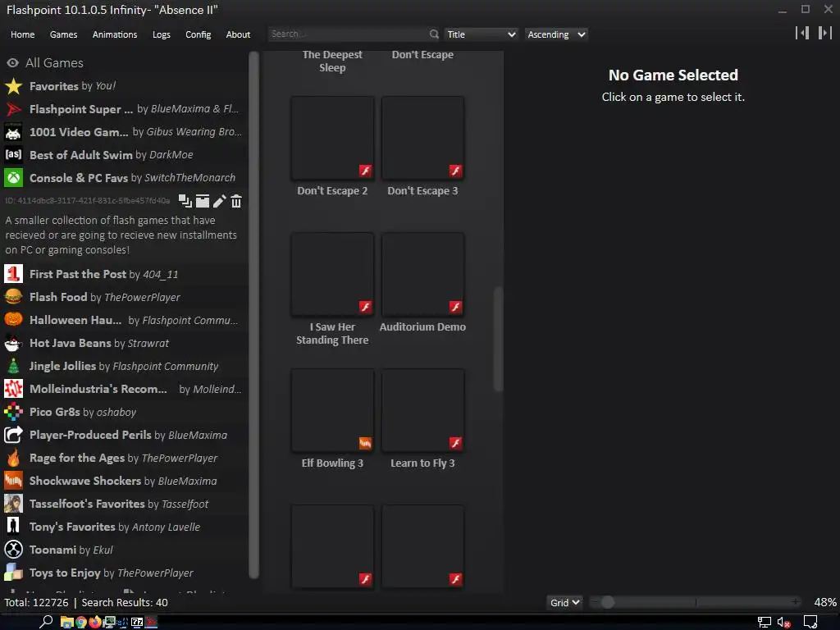
Task: Toggle the right sidebar with the panel icon
Action: (825, 33)
